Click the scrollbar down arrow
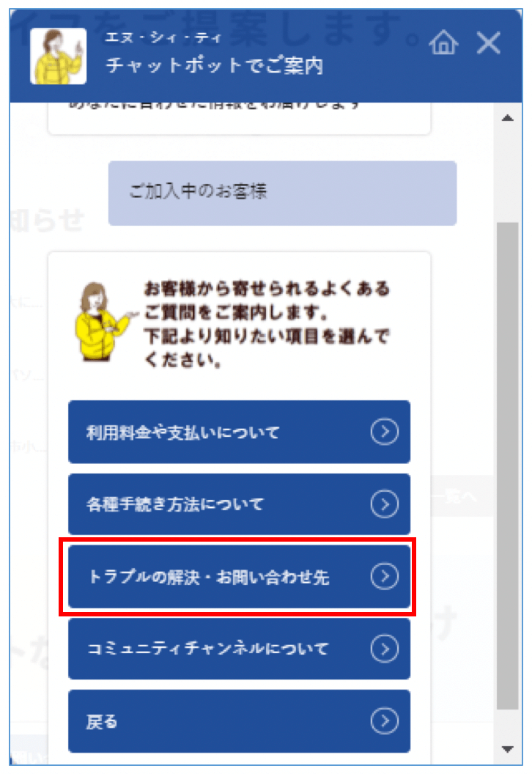Screen dimensions: 532x774 (507, 749)
